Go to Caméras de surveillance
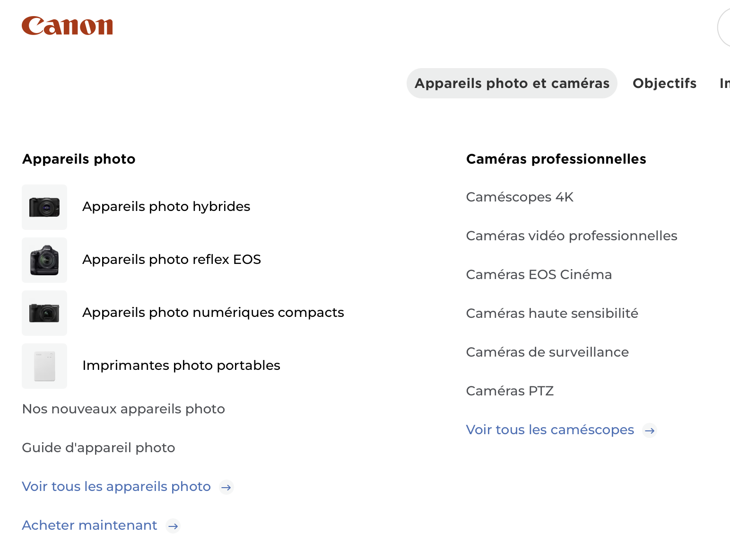Image resolution: width=730 pixels, height=560 pixels. (x=547, y=352)
